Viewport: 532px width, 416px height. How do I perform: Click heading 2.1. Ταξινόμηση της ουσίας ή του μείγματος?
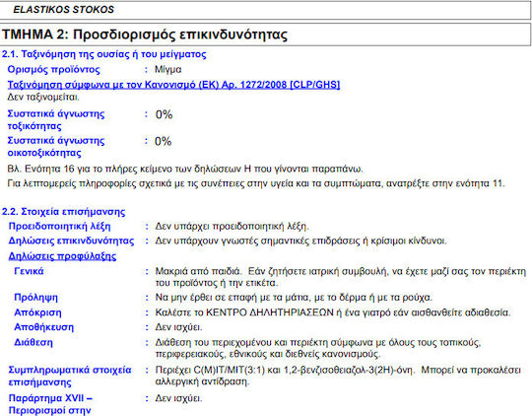coord(103,54)
